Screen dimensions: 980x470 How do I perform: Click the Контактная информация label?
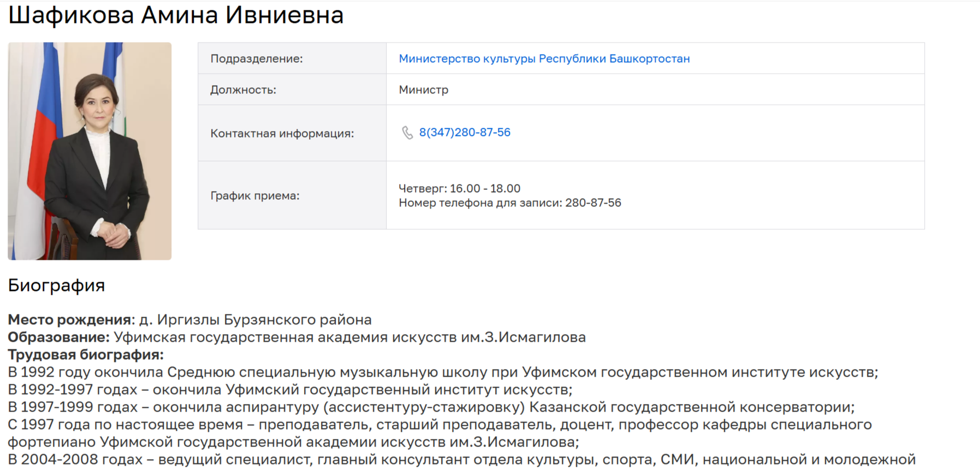[282, 133]
